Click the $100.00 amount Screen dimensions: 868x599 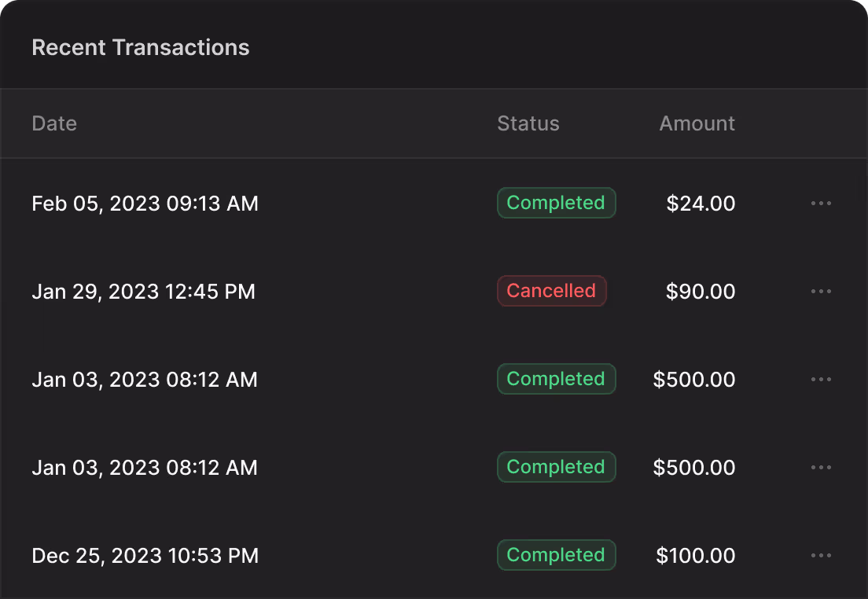point(696,556)
